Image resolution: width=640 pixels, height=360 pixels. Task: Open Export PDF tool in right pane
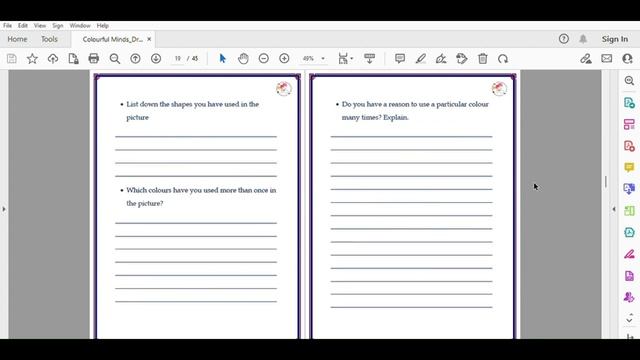[629, 102]
